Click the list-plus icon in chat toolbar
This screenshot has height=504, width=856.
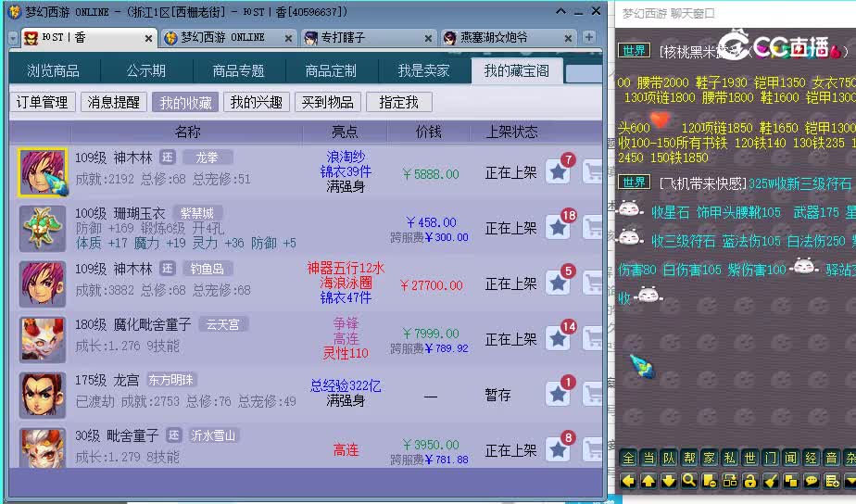(831, 481)
